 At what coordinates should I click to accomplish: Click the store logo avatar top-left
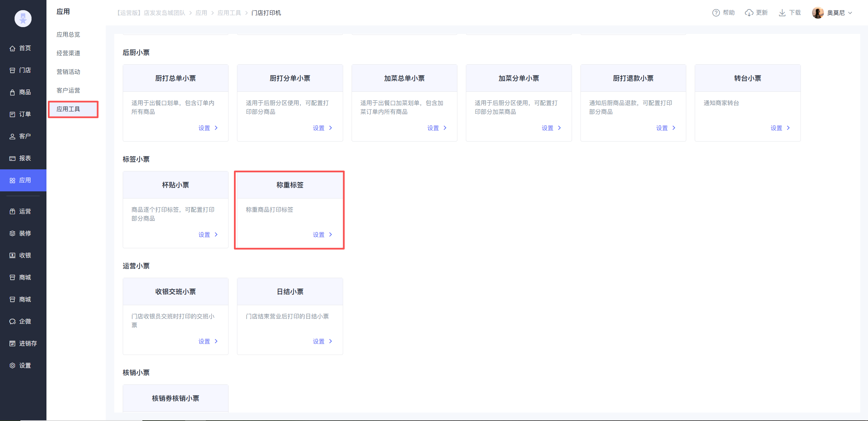click(x=23, y=19)
